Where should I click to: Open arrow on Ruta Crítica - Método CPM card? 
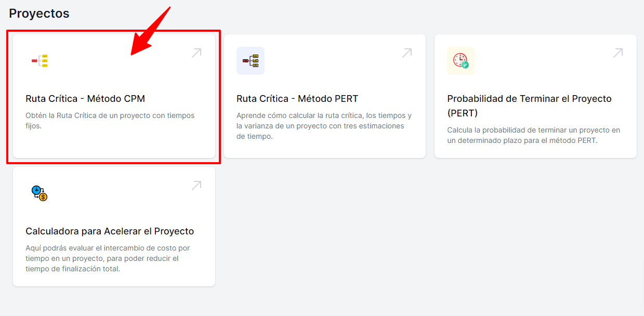point(196,52)
